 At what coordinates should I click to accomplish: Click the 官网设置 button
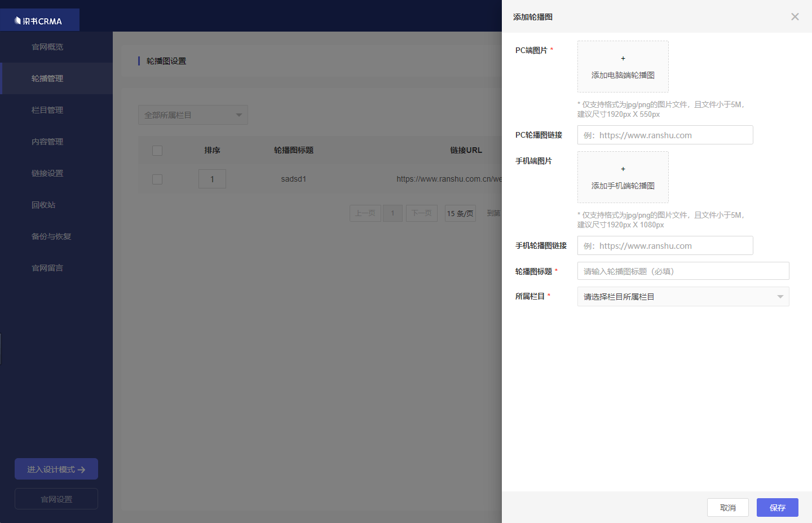[56, 499]
